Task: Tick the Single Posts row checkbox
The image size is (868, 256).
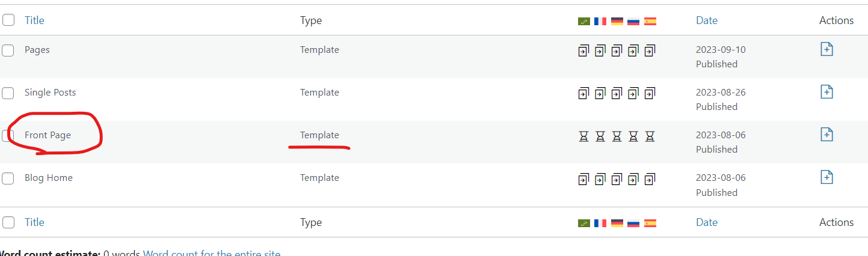Action: [8, 93]
